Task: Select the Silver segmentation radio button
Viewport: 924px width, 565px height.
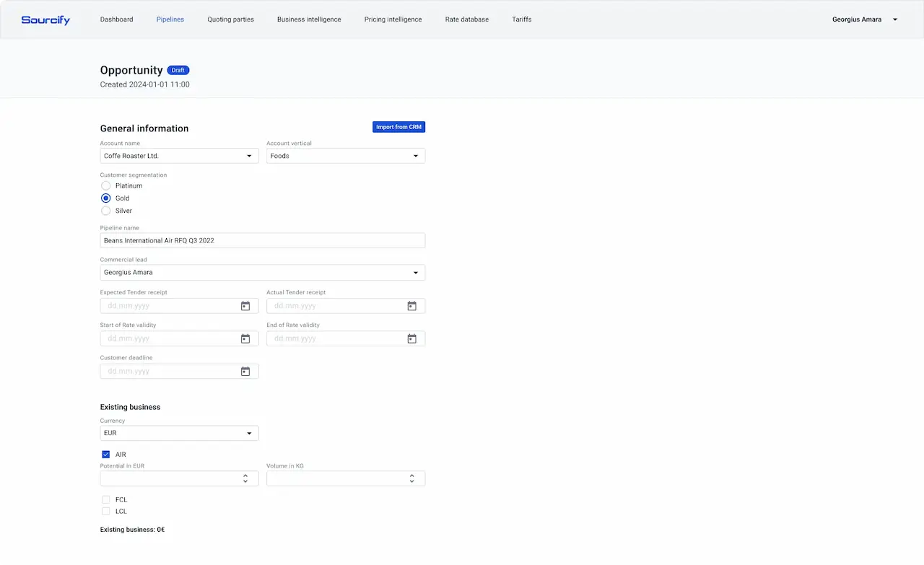Action: pos(105,211)
